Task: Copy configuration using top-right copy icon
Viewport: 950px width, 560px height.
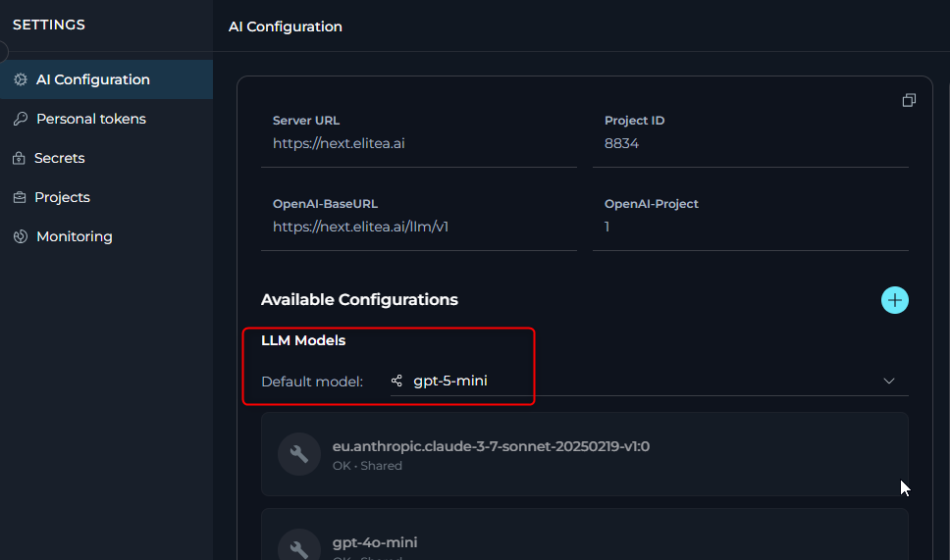Action: click(909, 101)
